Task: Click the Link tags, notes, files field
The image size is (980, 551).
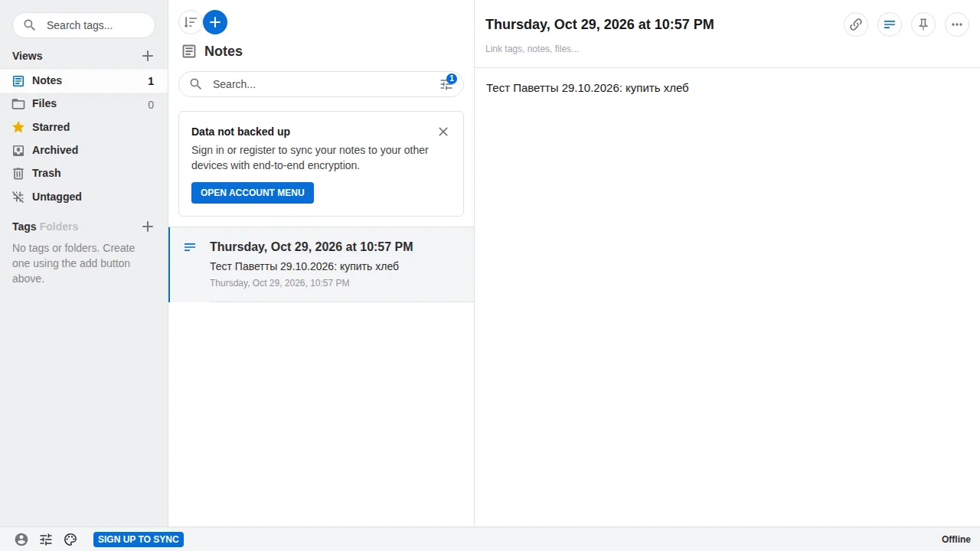Action: 532,49
